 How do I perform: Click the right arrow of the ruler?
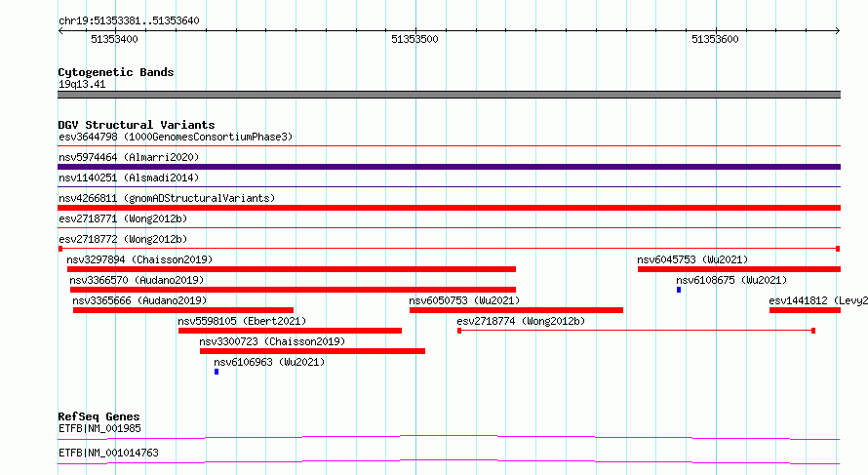pos(838,31)
